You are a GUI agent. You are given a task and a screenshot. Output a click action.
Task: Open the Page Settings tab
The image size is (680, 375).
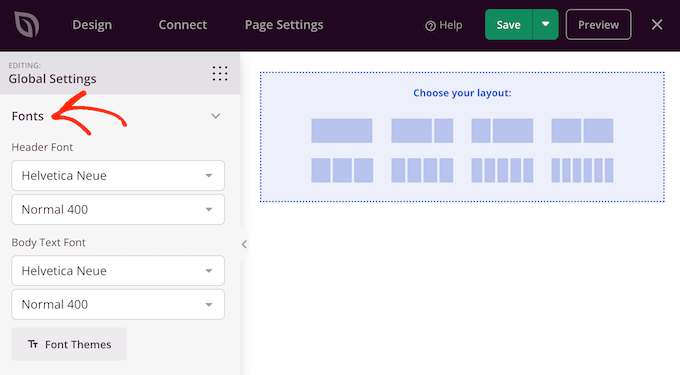click(284, 25)
